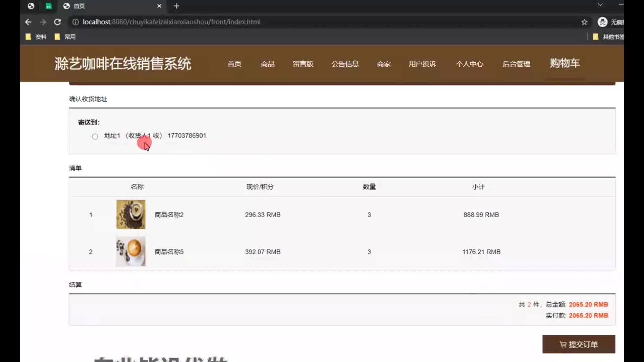644x362 pixels.
Task: Open the incognito profile icon
Action: [602, 22]
